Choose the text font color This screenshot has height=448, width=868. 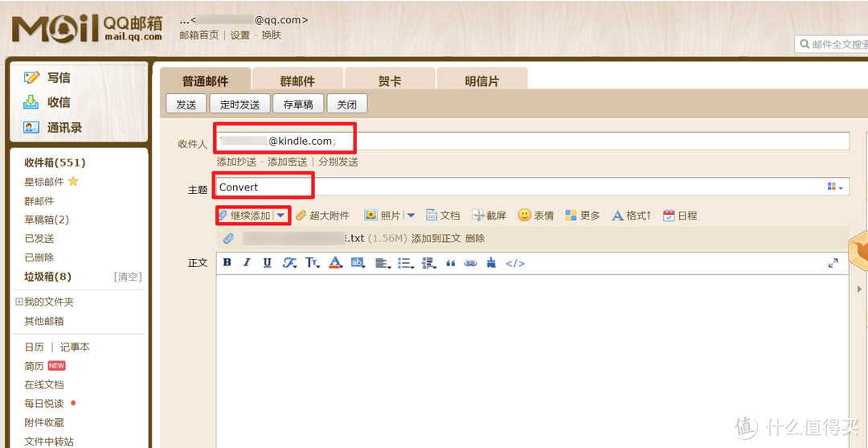coord(335,263)
